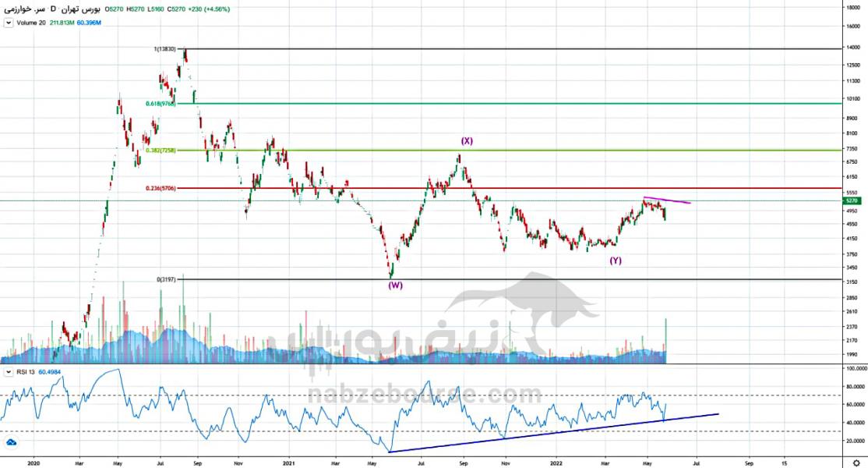Collapse the Volume indicator legend arrow
Image resolution: width=868 pixels, height=468 pixels.
tap(7, 23)
